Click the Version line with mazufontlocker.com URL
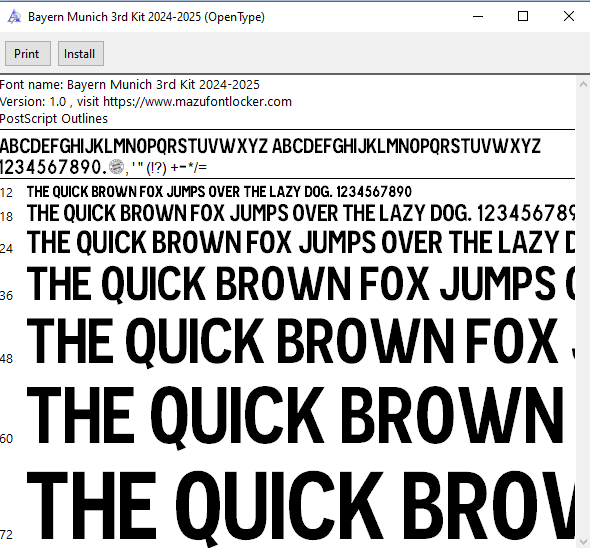Viewport: 590px width, 548px height. point(146,102)
